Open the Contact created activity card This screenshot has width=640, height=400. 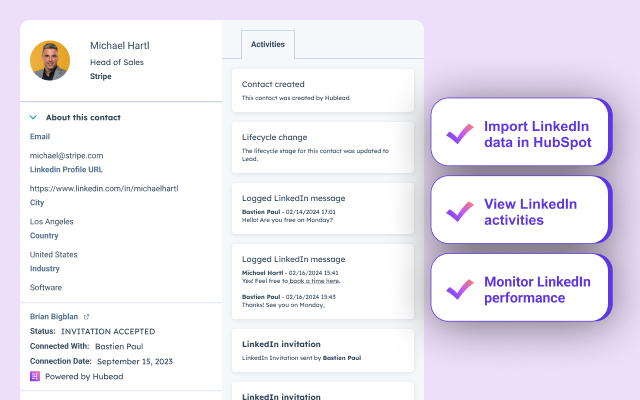coord(322,90)
